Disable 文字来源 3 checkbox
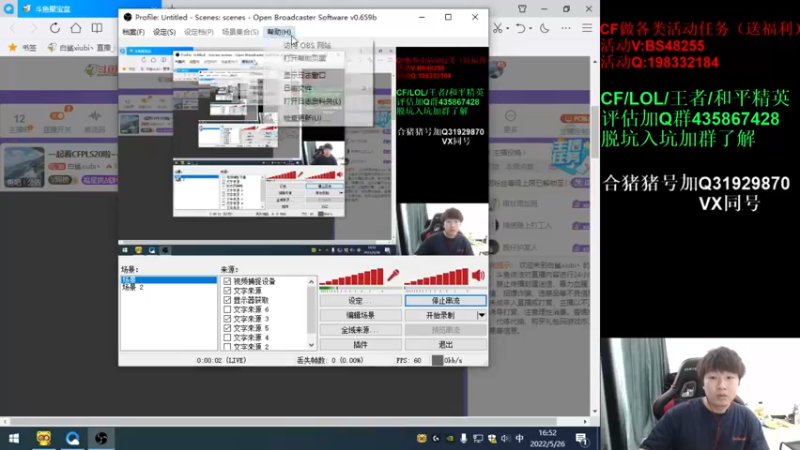Image resolution: width=800 pixels, height=450 pixels. pos(227,318)
